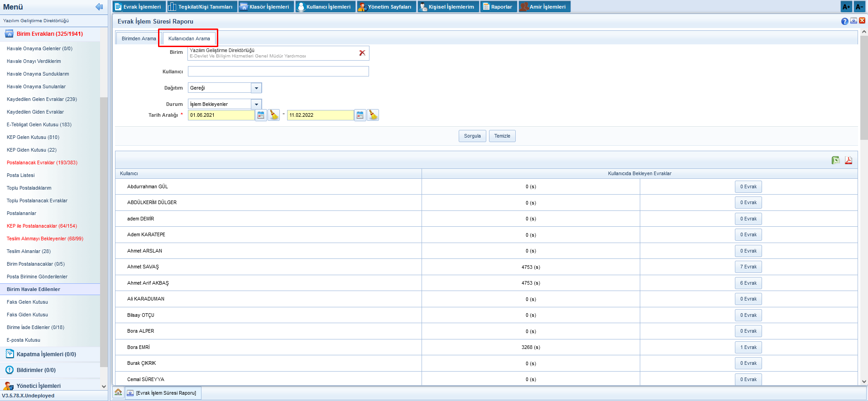Viewport: 868px width, 401px height.
Task: Open the 7 Evrak button for Ahmet SAVAŞ
Action: 748,267
